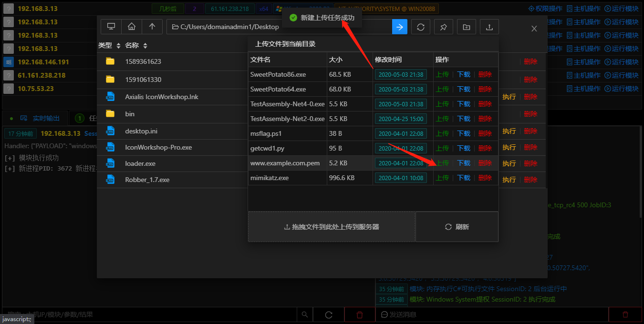Image resolution: width=644 pixels, height=324 pixels.
Task: Open the upload file toolbar icon
Action: pyautogui.click(x=489, y=27)
